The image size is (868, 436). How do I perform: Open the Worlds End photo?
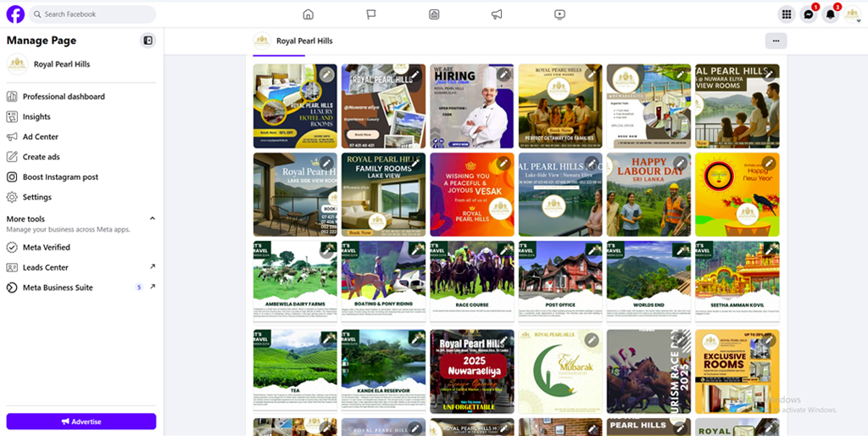point(648,282)
